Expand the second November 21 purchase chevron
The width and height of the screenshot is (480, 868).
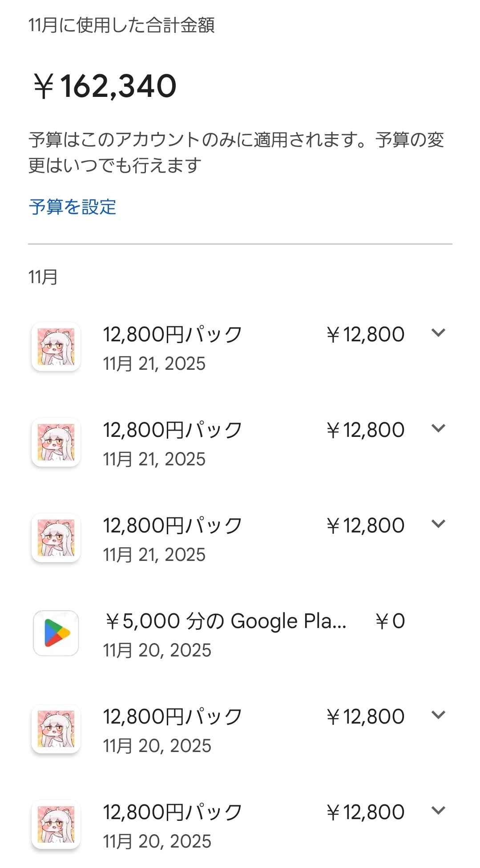pos(438,428)
